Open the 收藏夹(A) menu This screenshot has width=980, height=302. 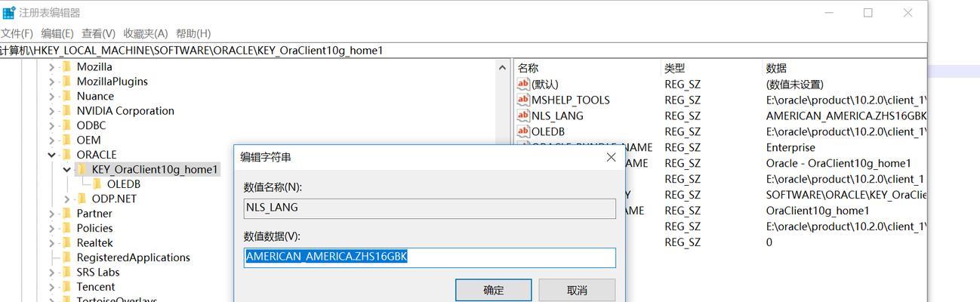click(x=146, y=33)
